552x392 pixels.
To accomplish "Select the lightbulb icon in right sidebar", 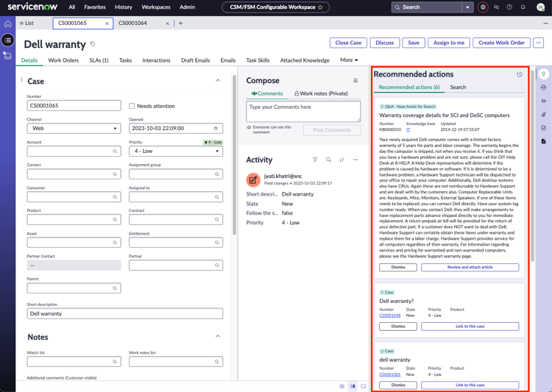I will click(x=544, y=74).
